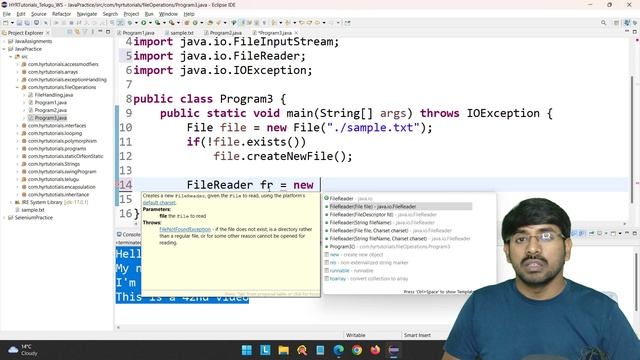Open the Refactor menu

61,14
